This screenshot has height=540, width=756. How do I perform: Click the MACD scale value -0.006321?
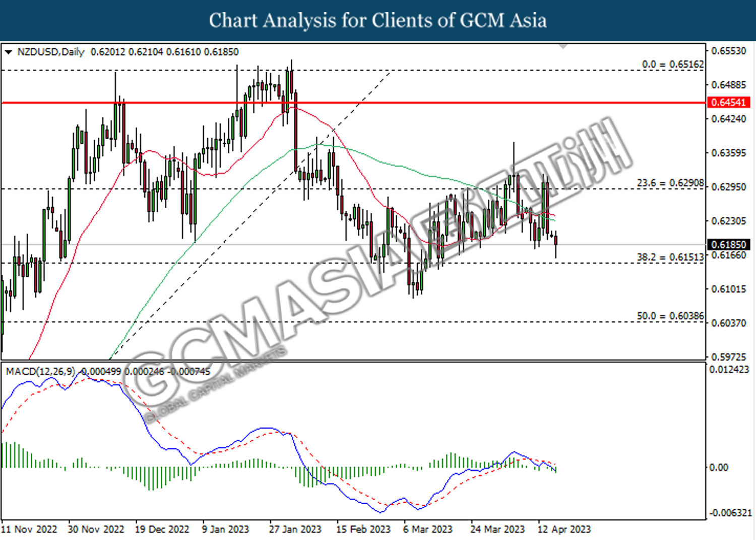[x=730, y=513]
